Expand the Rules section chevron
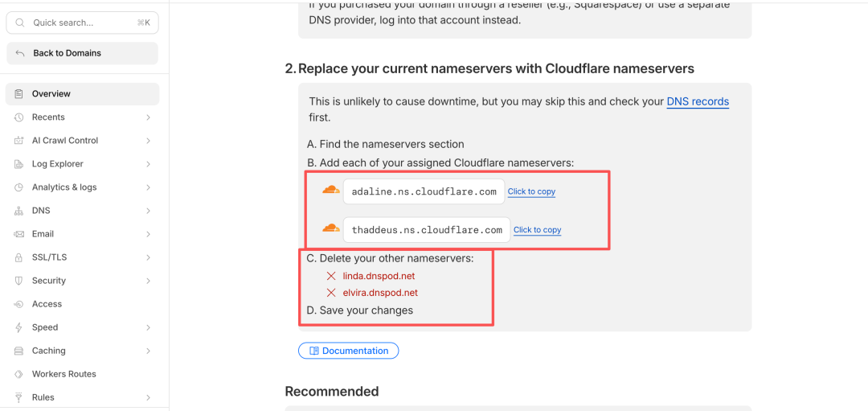 [x=149, y=397]
